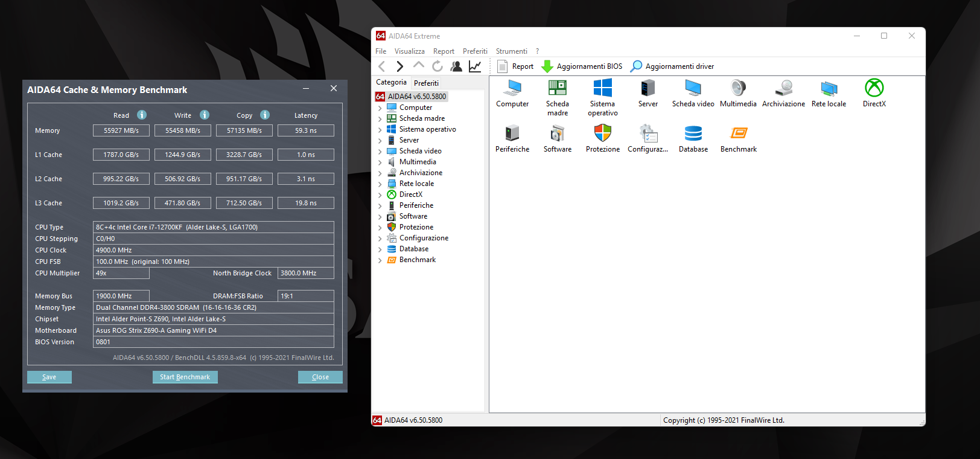Open the Multimedia speaker icon
This screenshot has width=980, height=459.
(x=738, y=88)
